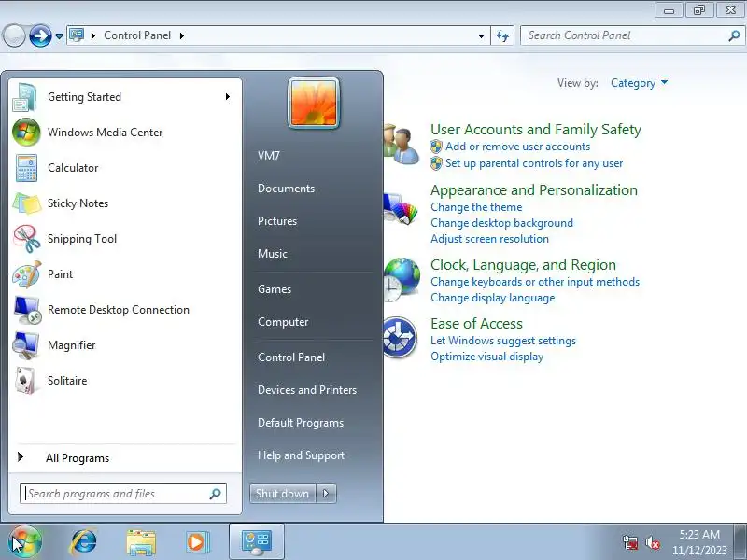
Task: Open Ease of Access heading link
Action: (x=476, y=324)
